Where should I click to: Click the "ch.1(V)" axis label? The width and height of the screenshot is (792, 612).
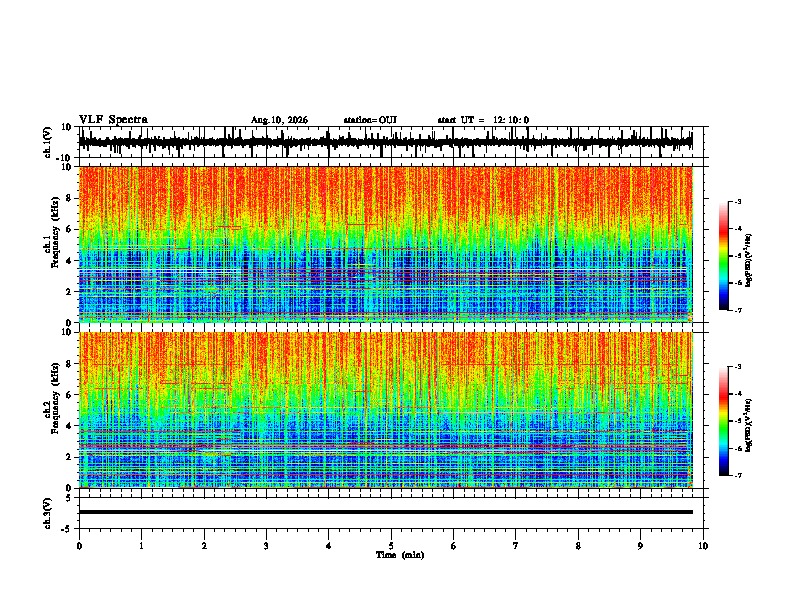pos(48,142)
